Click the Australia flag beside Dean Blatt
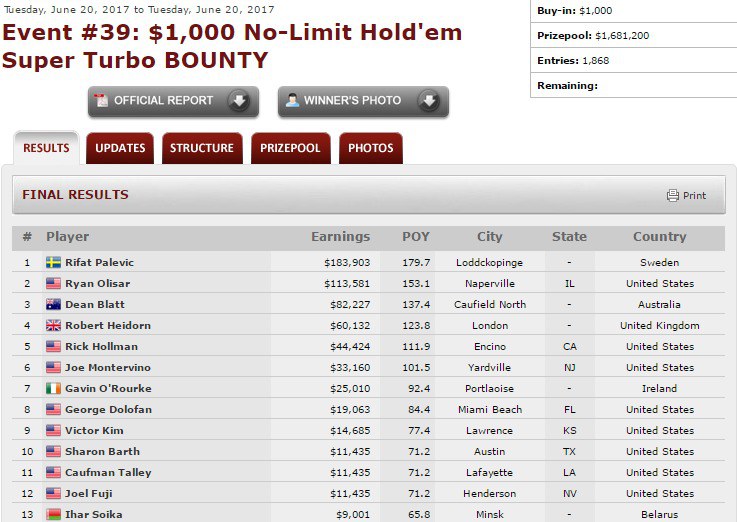This screenshot has height=522, width=737. coord(54,305)
